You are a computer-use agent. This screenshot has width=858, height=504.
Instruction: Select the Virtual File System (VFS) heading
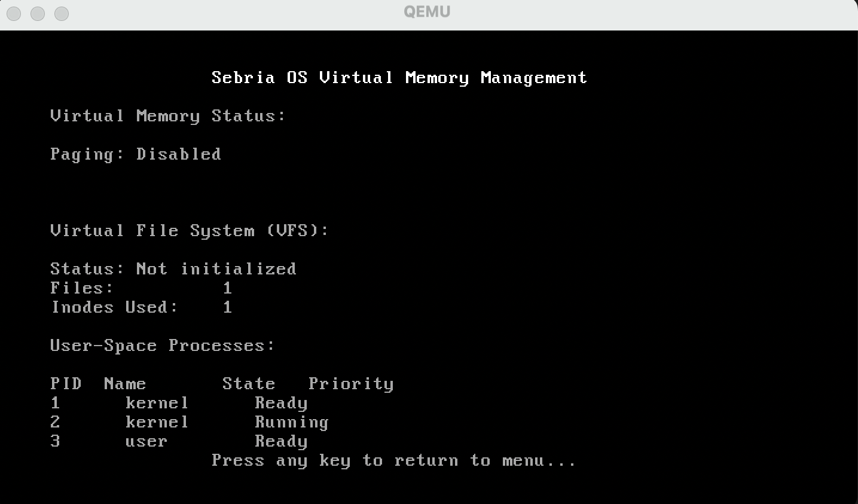pyautogui.click(x=189, y=230)
